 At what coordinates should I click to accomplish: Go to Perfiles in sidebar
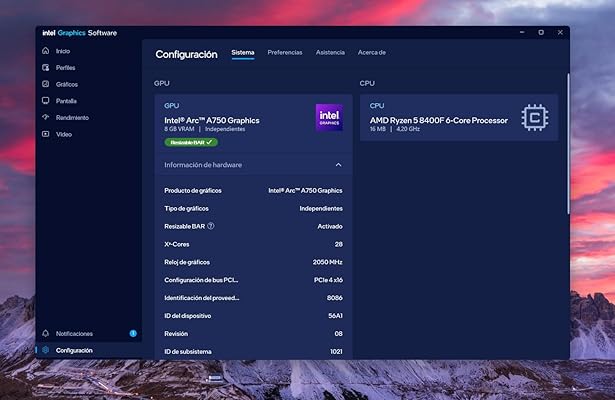click(x=66, y=67)
